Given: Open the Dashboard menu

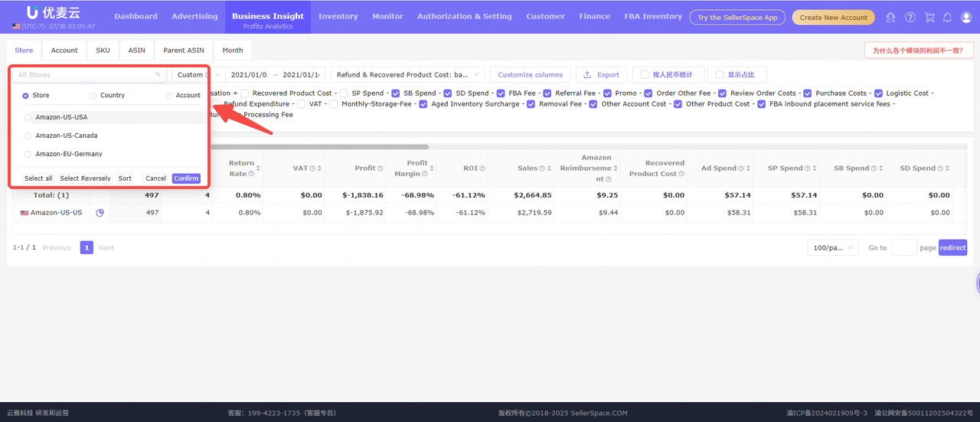Looking at the screenshot, I should (136, 16).
